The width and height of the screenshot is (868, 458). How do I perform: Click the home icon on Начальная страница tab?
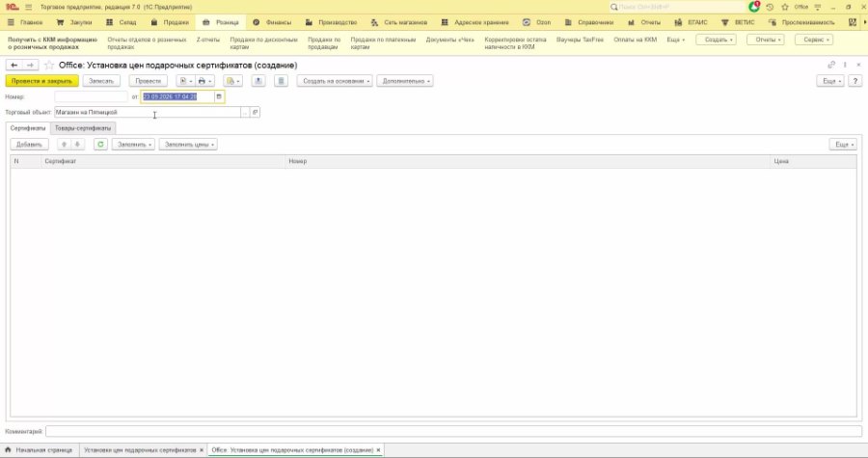click(x=8, y=449)
